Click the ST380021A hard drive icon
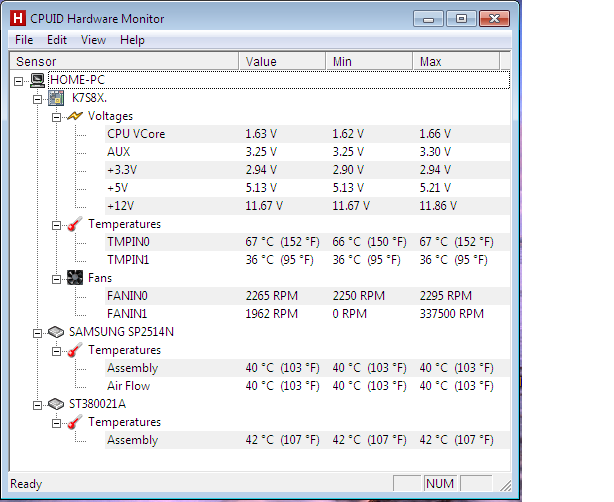This screenshot has height=502, width=614. click(x=56, y=404)
